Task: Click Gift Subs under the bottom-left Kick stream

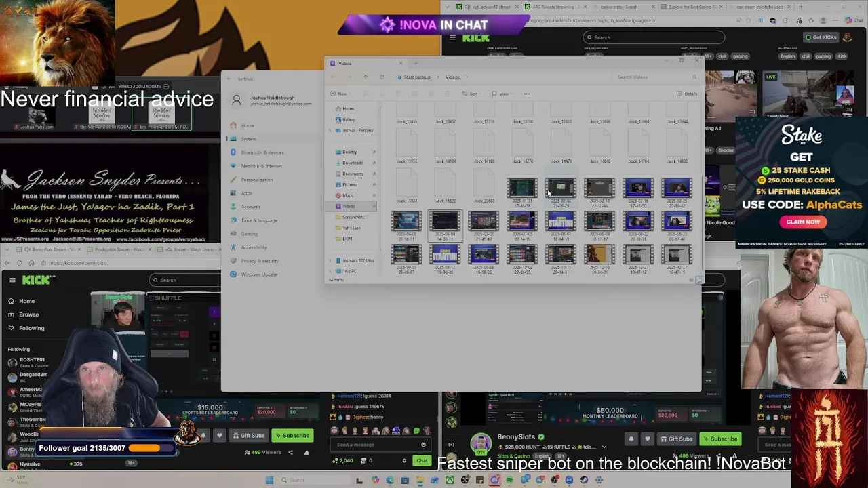Action: (x=248, y=436)
